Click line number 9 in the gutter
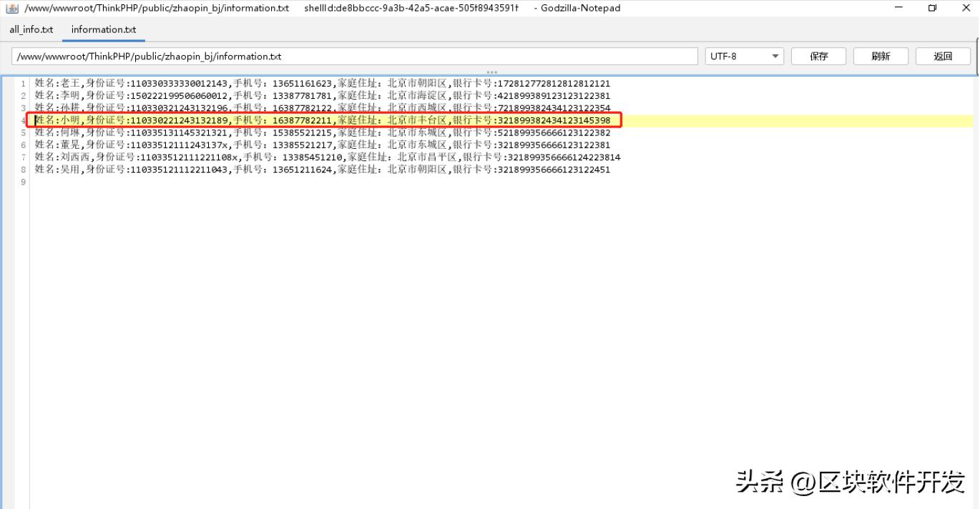 (24, 182)
